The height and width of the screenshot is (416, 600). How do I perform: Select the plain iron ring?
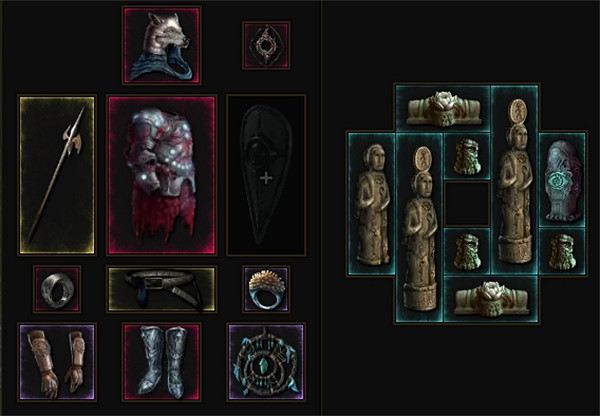[x=57, y=289]
